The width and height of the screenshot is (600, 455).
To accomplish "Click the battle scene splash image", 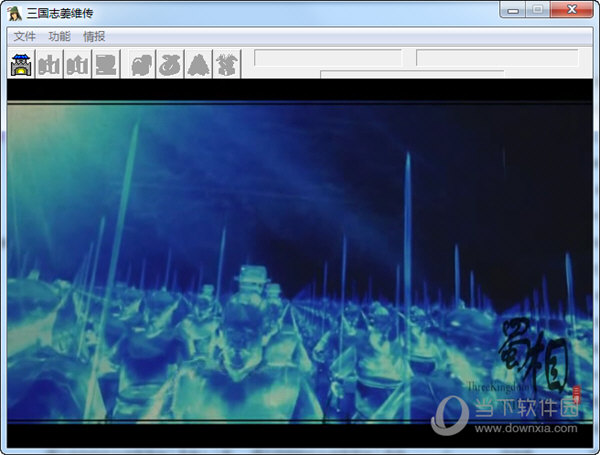I will (x=300, y=263).
